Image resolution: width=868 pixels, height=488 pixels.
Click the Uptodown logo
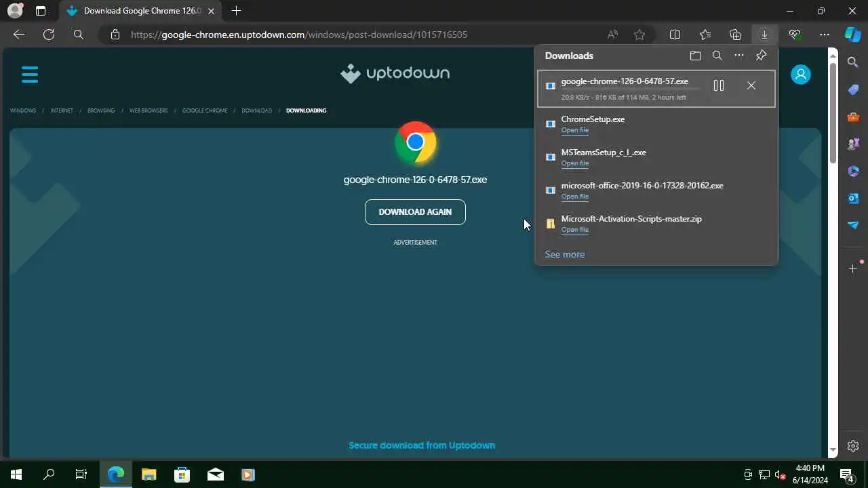click(395, 73)
